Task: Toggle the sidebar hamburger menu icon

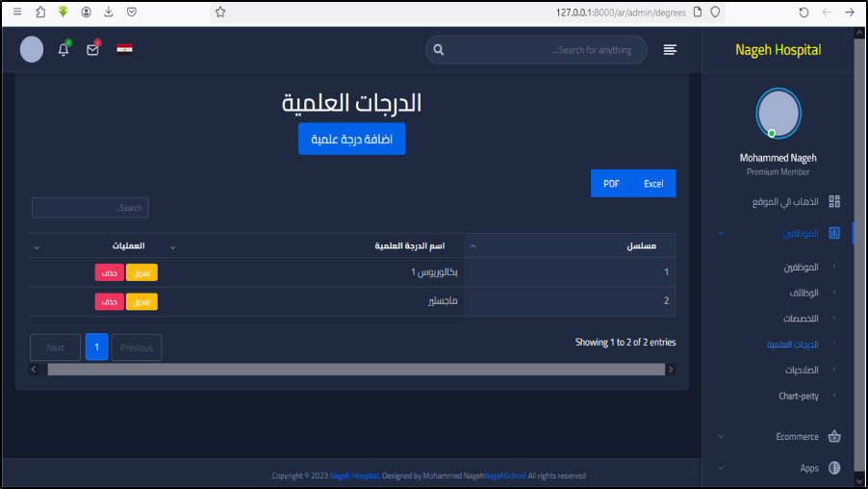Action: coord(670,50)
